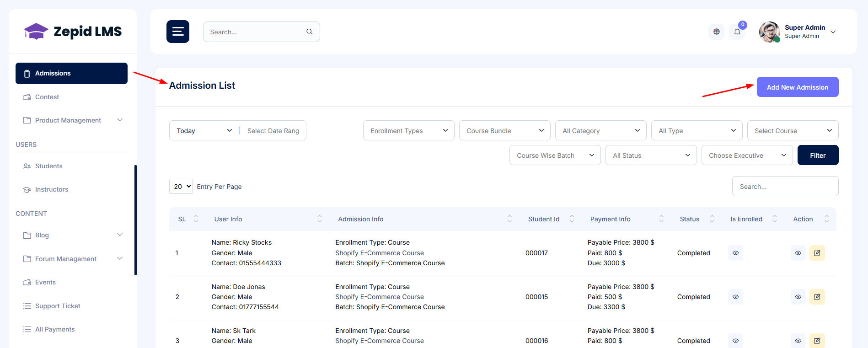868x348 pixels.
Task: View admission details for Ricky Stocks
Action: tap(798, 253)
